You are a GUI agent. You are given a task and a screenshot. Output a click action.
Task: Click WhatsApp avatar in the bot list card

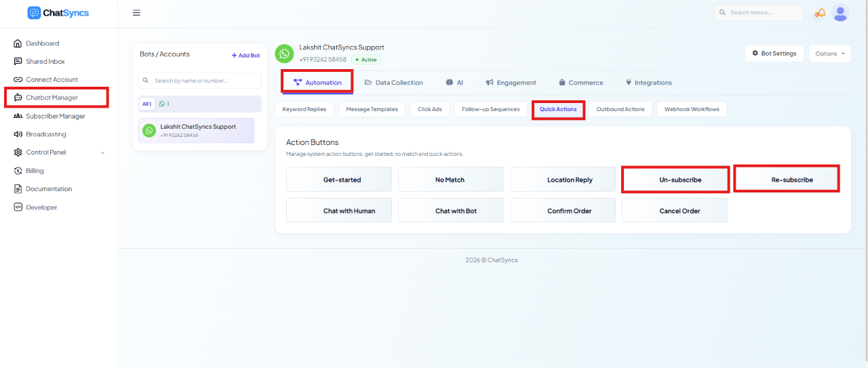(x=149, y=130)
